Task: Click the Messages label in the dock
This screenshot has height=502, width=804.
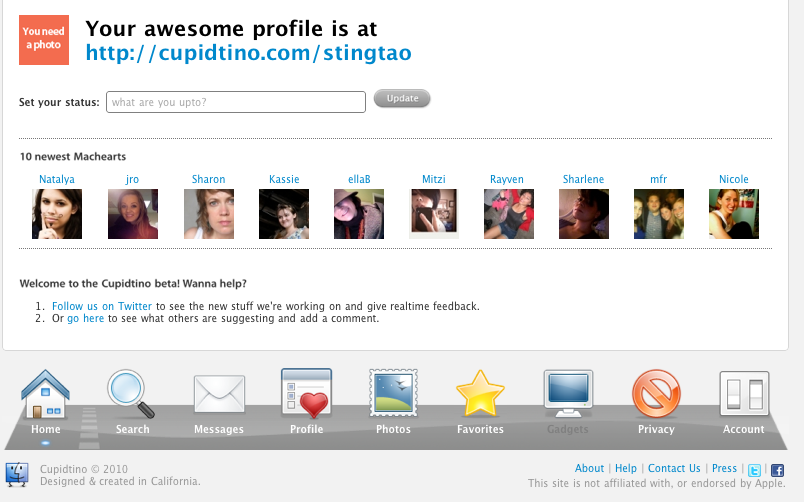Action: point(219,429)
